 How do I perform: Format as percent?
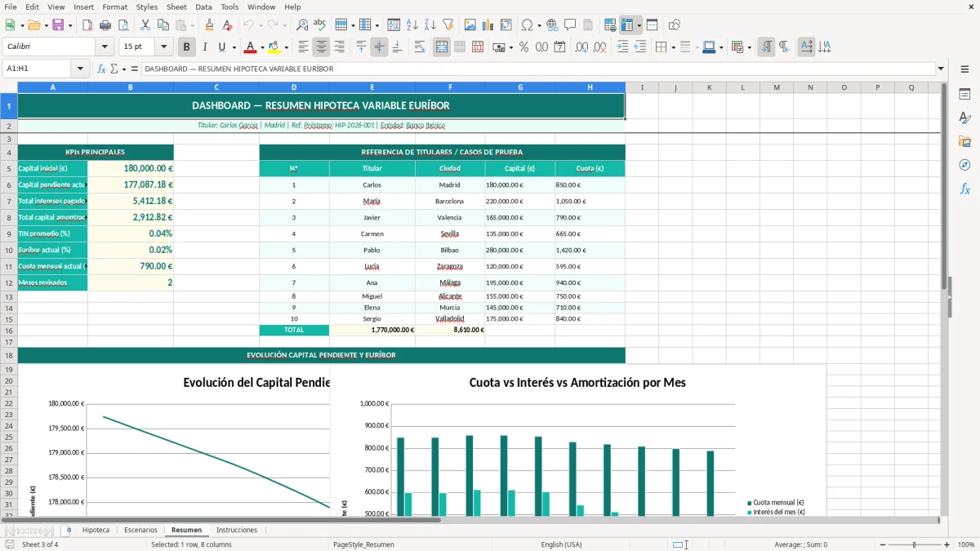tap(523, 47)
